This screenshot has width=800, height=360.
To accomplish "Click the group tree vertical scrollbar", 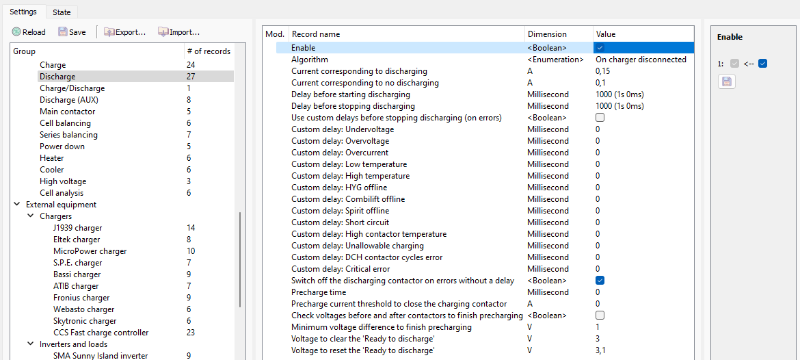I will coord(239,260).
